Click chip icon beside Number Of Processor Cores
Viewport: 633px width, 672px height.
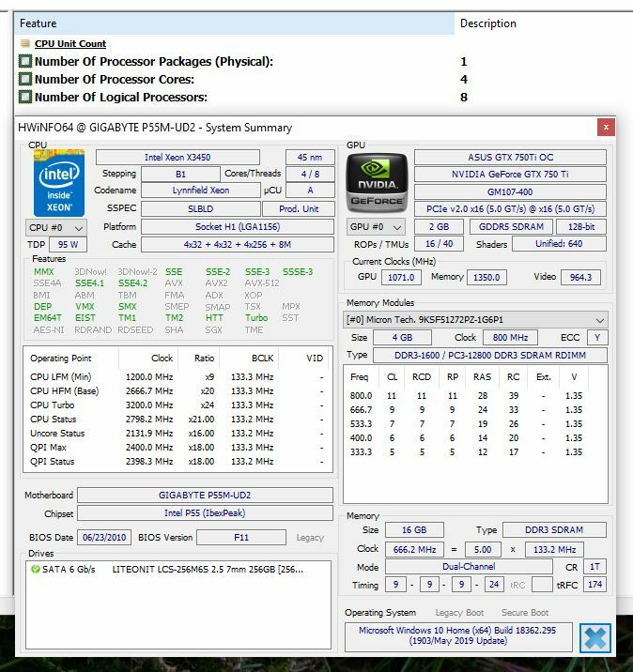[25, 79]
